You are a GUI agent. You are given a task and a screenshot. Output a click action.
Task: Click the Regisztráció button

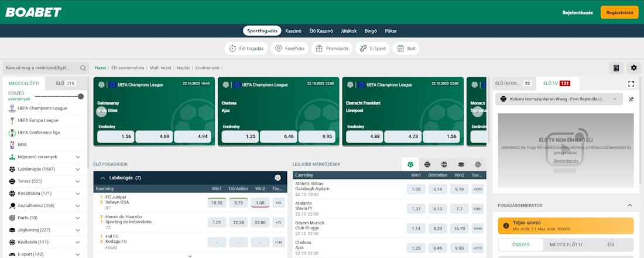point(619,12)
